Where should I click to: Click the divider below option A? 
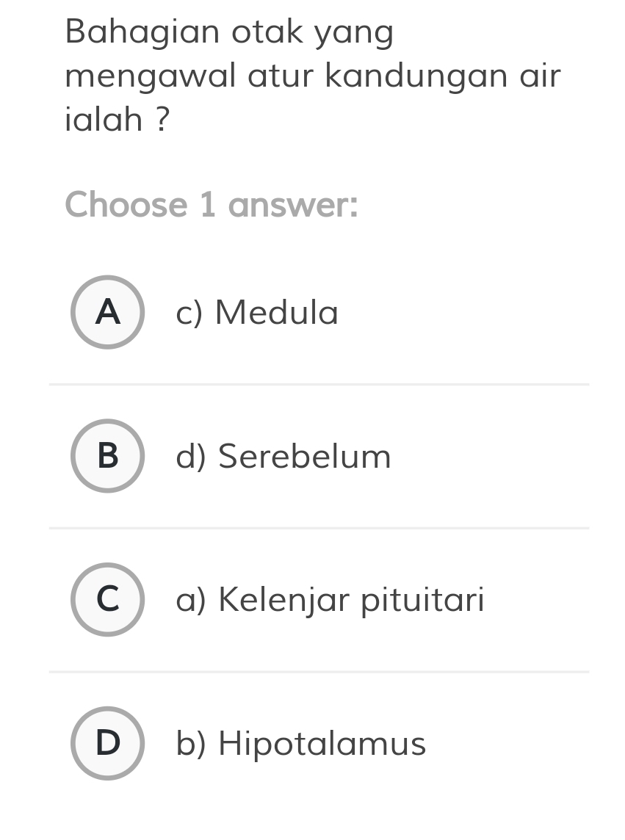click(319, 384)
